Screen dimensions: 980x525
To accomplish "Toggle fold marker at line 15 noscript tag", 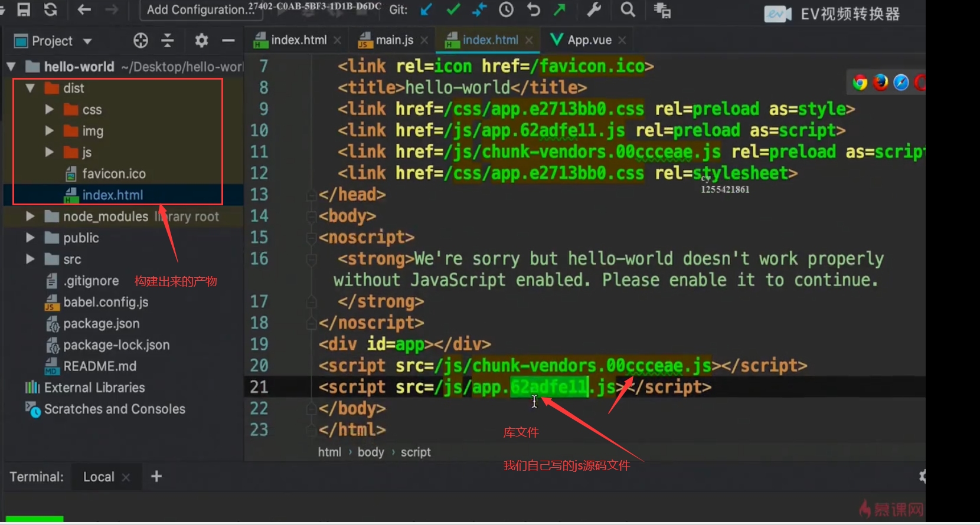I will tap(311, 238).
